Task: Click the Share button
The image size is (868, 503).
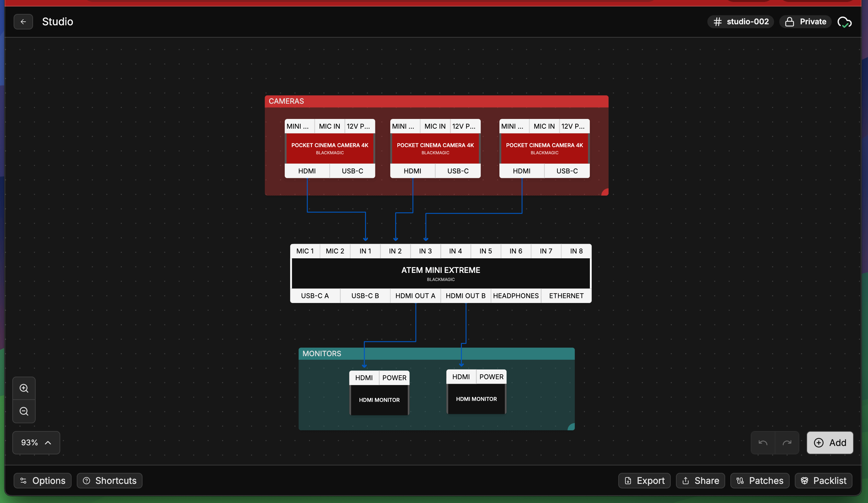Action: (x=700, y=481)
